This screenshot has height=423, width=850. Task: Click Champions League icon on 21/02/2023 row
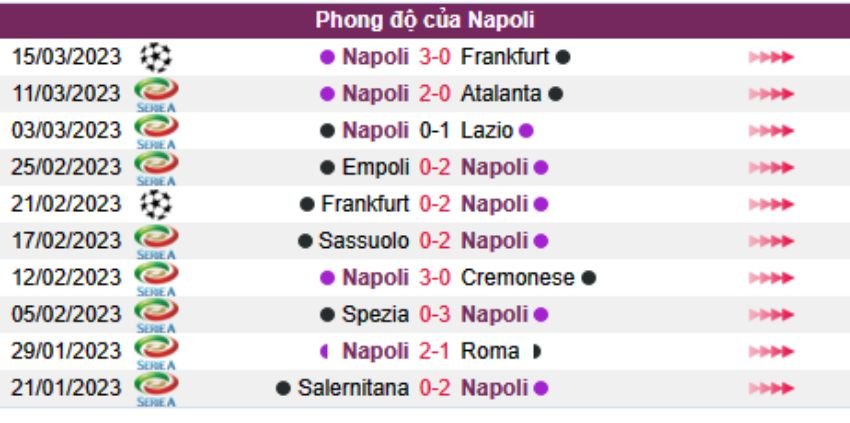point(155,204)
